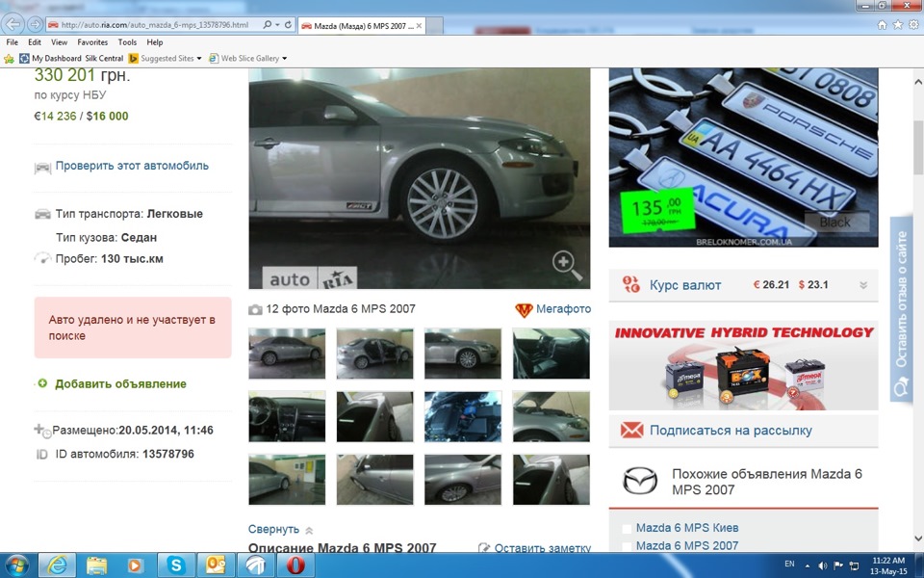This screenshot has height=578, width=924.
Task: Open the dashboard interior thumbnail
Action: point(287,416)
